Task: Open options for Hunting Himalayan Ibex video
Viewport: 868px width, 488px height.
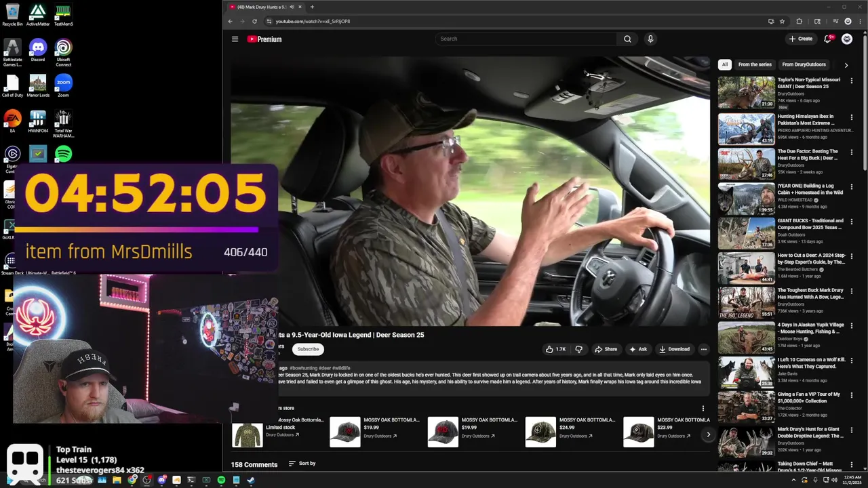Action: point(852,118)
